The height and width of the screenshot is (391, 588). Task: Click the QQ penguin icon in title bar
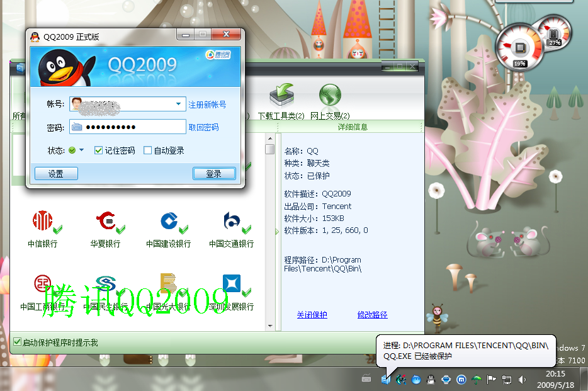click(x=35, y=37)
